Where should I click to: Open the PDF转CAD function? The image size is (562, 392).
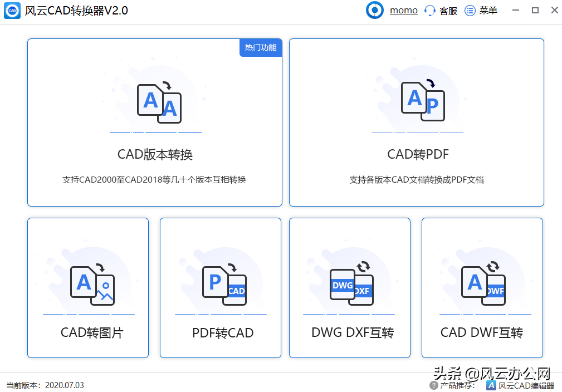tap(223, 333)
